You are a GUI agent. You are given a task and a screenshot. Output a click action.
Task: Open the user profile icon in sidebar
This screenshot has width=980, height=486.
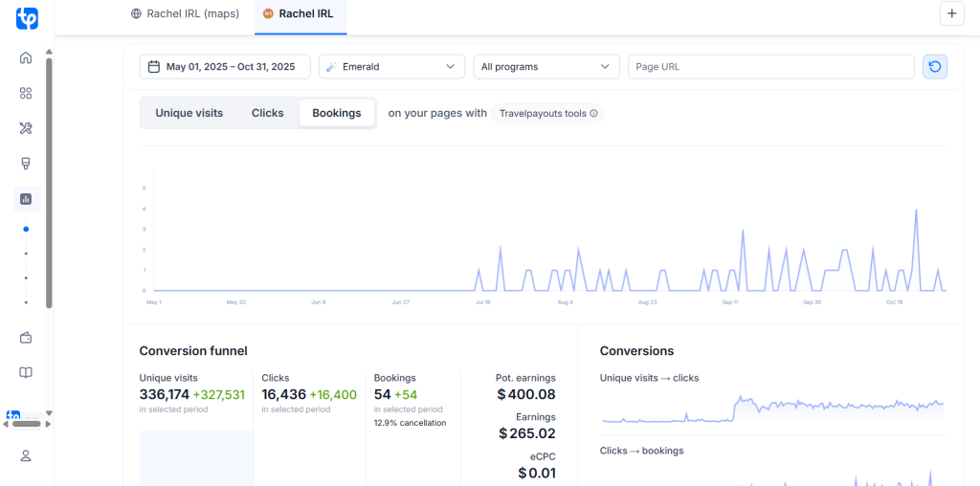click(x=26, y=455)
